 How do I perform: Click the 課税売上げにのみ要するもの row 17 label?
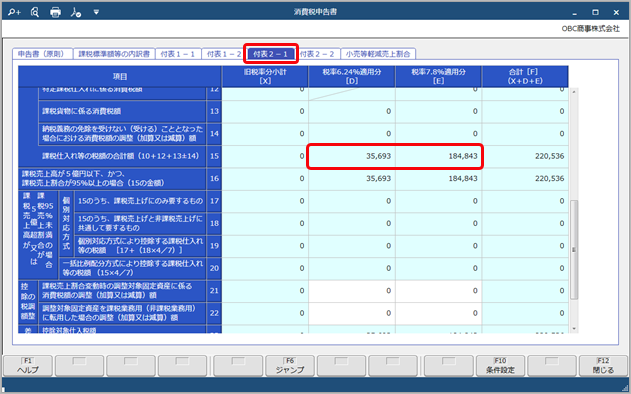point(140,201)
